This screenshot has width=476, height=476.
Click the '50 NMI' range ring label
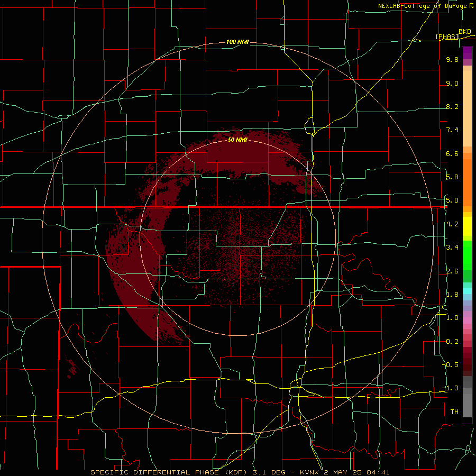click(x=237, y=140)
